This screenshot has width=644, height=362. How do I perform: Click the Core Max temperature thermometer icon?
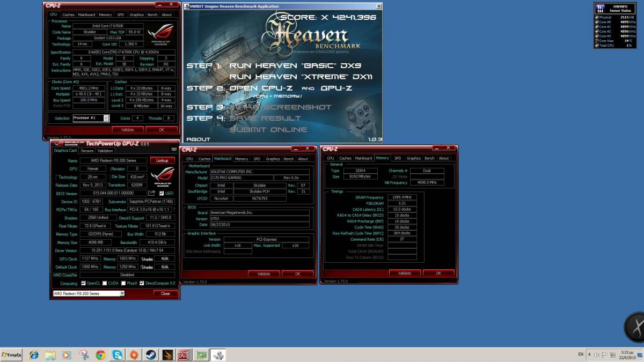tap(596, 41)
